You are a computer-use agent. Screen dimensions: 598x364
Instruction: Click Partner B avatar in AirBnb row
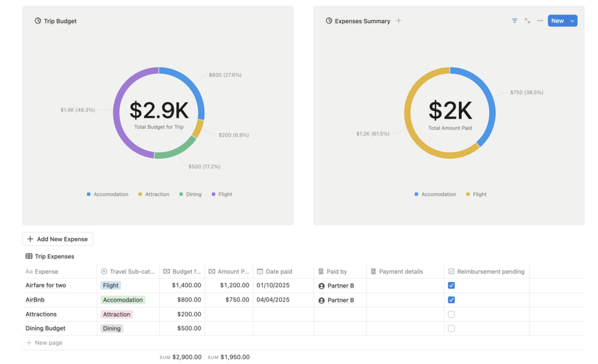(x=321, y=300)
